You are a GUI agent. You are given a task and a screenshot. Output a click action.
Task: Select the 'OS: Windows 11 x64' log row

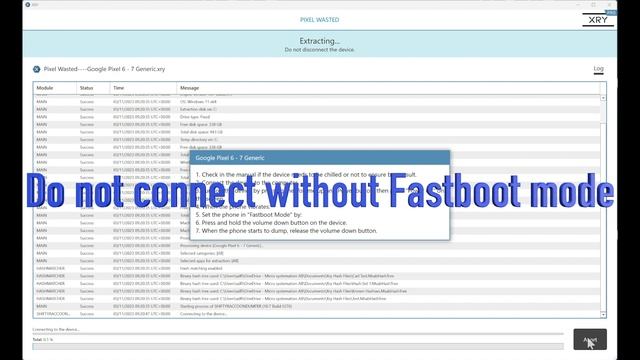point(316,102)
